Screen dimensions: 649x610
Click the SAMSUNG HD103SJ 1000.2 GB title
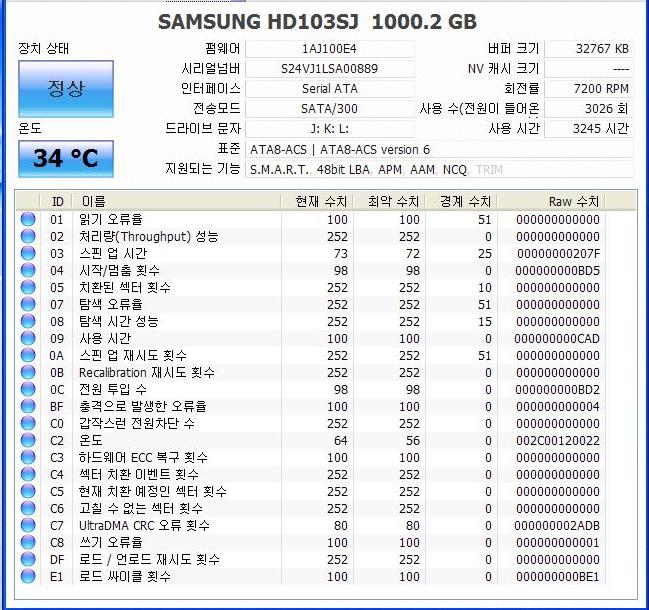click(317, 22)
